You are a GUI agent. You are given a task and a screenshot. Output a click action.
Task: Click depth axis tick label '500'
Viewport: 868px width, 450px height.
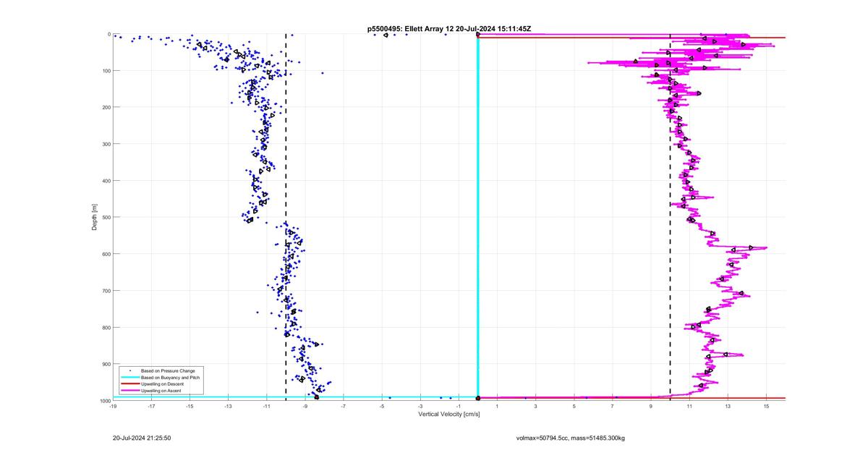pos(106,217)
